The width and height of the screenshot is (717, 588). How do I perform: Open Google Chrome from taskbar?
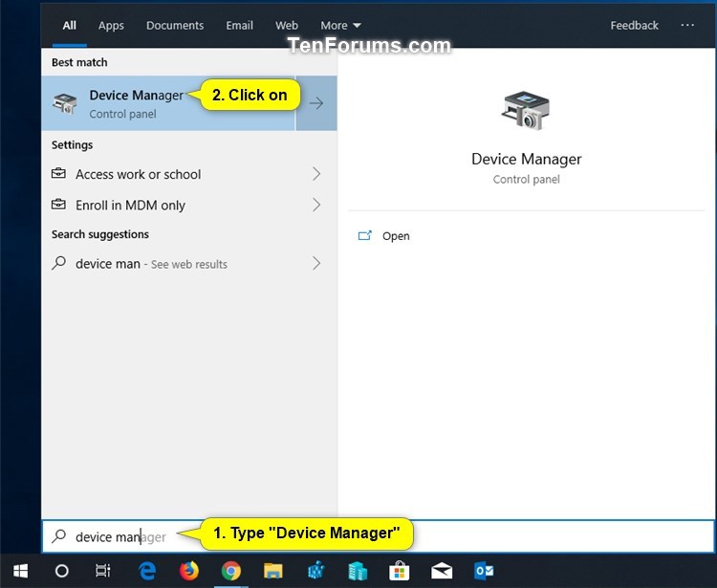(x=231, y=571)
